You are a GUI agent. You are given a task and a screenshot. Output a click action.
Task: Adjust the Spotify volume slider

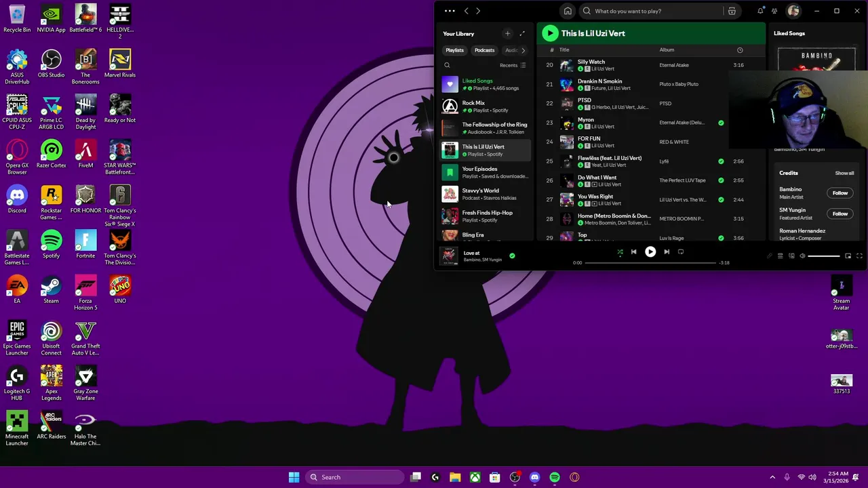click(x=824, y=256)
